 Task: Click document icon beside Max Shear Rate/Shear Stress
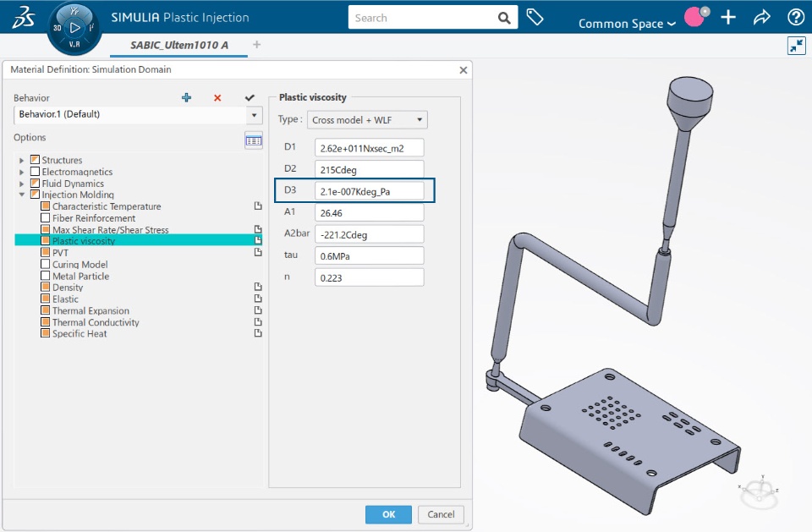[x=258, y=229]
